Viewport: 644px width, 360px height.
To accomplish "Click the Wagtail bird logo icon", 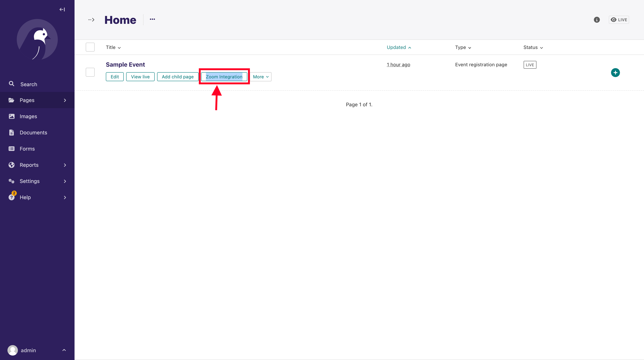I will coord(37,40).
